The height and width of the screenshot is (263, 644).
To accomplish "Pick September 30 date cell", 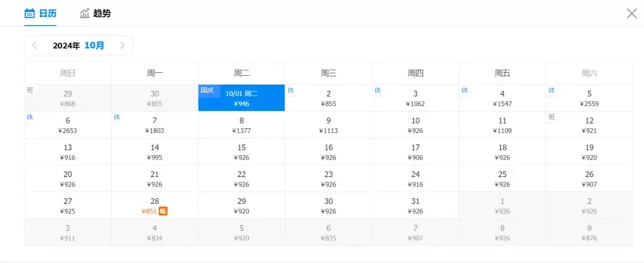I will tap(154, 98).
